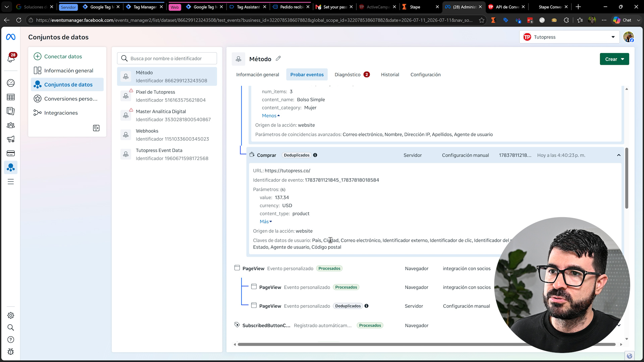Open the Información general tab
This screenshot has width=644, height=362.
click(257, 74)
